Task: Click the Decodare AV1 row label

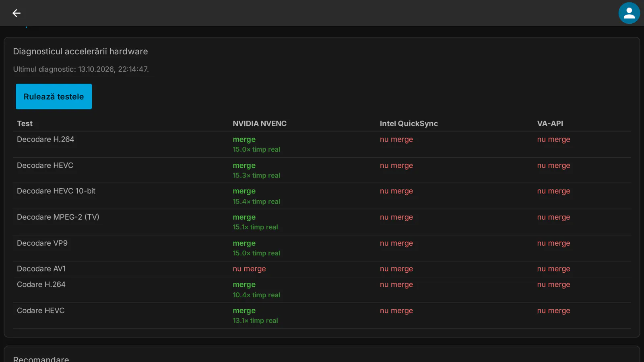Action: tap(41, 269)
